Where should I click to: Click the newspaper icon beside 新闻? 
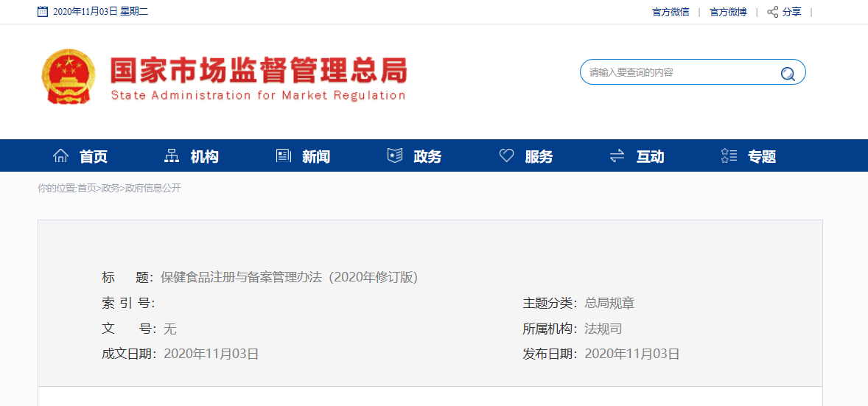(x=284, y=155)
